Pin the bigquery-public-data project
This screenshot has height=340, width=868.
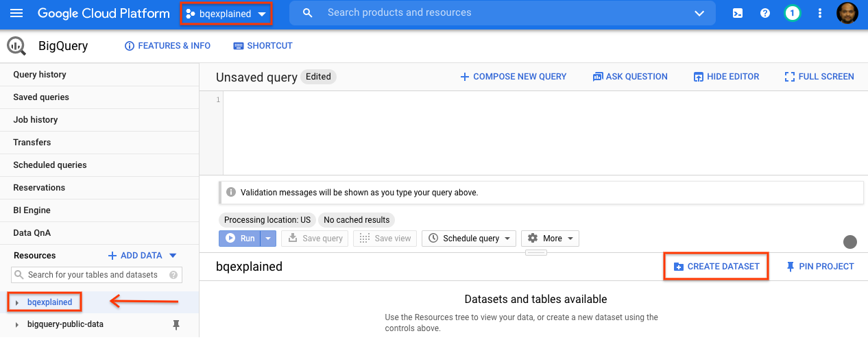click(176, 324)
